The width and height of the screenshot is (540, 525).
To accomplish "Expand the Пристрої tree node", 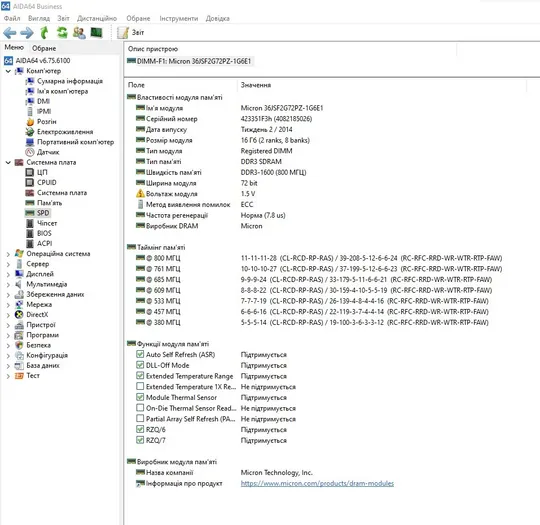I will [8, 325].
